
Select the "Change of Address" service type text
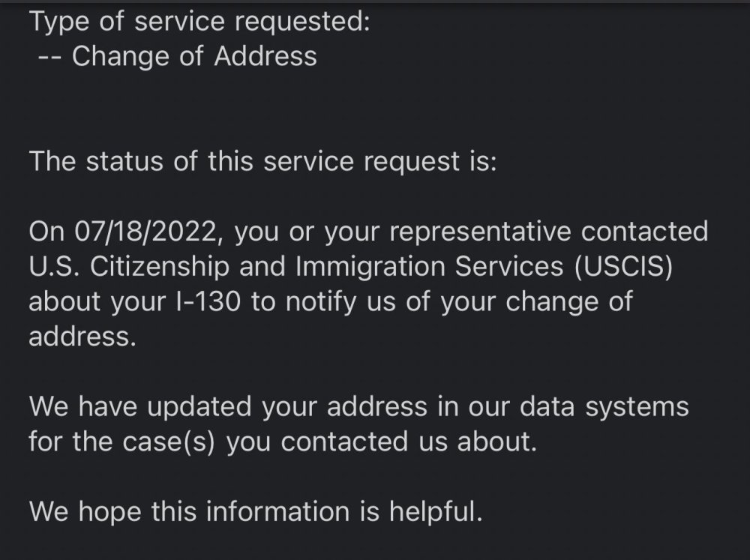pyautogui.click(x=194, y=56)
